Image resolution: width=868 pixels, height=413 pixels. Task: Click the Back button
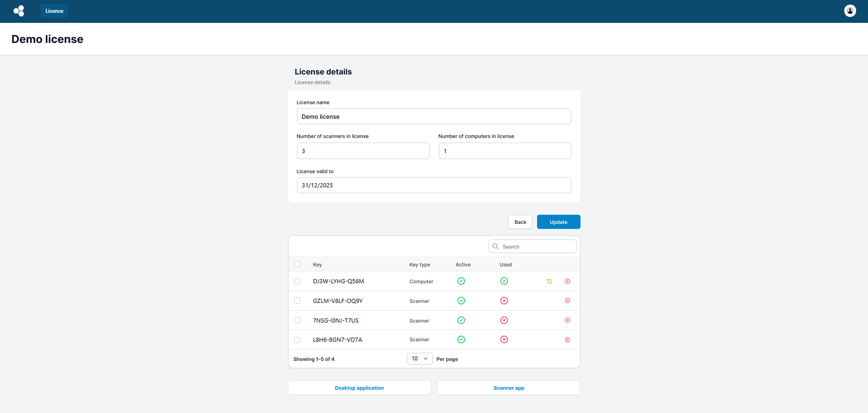[520, 222]
